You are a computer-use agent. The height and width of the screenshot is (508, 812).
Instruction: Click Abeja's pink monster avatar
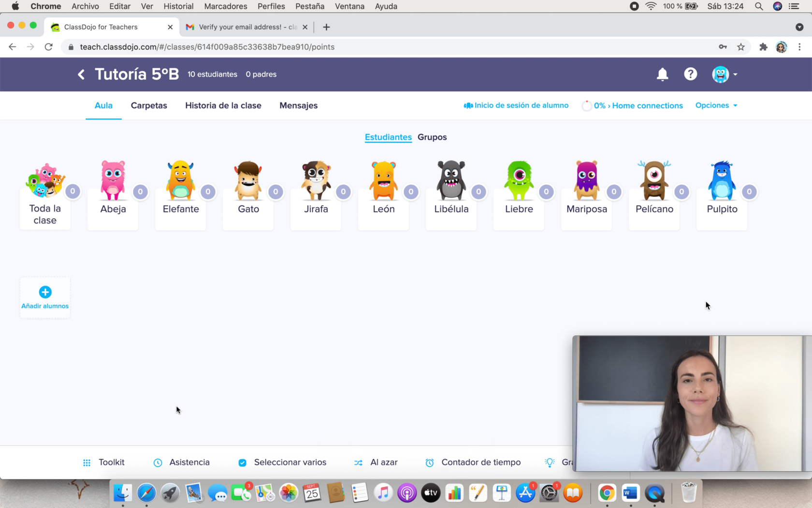(113, 180)
